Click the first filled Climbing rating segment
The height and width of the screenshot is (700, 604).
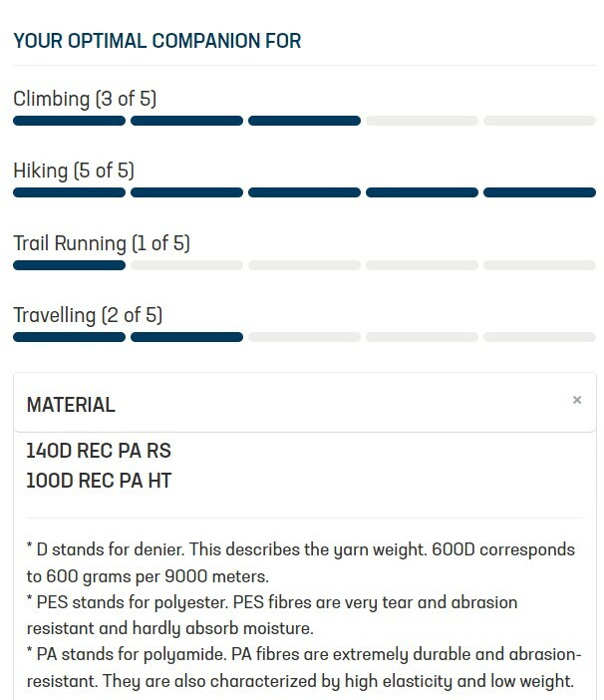[69, 121]
